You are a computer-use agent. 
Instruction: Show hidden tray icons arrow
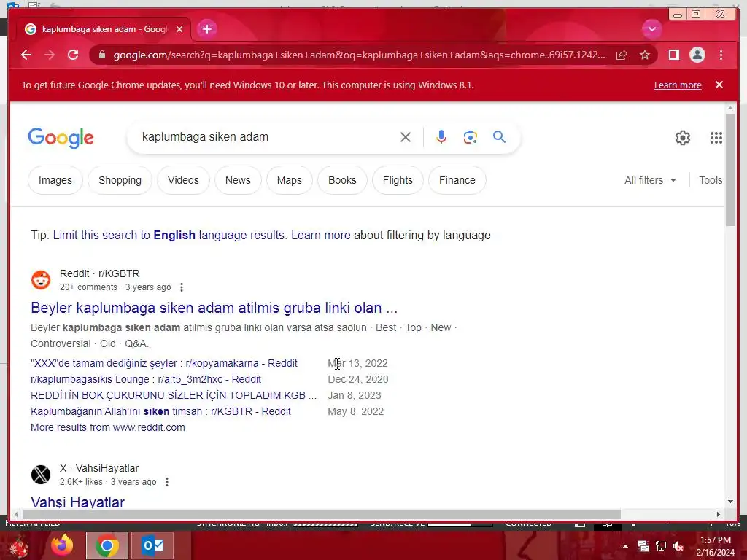tap(625, 546)
